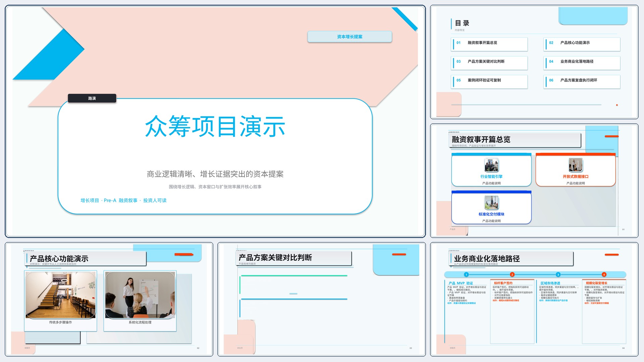Image resolution: width=644 pixels, height=362 pixels.
Task: Open contents entry 03 产品方案关键对比判断
Action: (x=490, y=63)
